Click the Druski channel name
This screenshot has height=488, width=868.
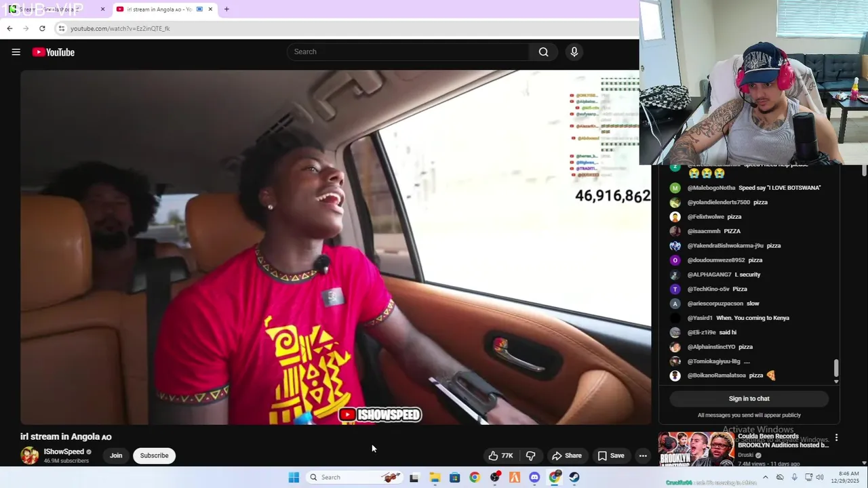pos(747,455)
